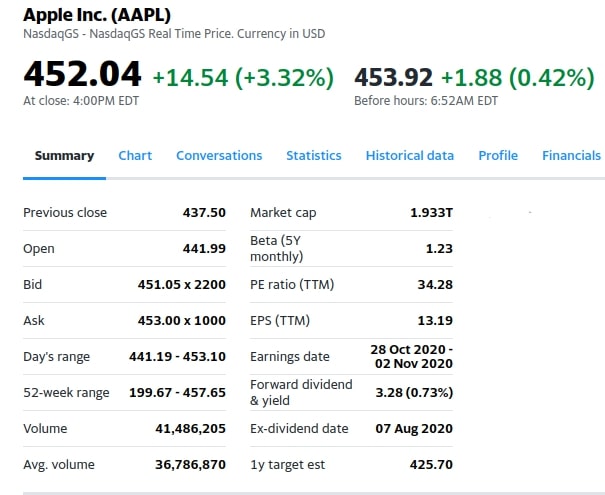Go to the Conversations tab

pos(219,155)
